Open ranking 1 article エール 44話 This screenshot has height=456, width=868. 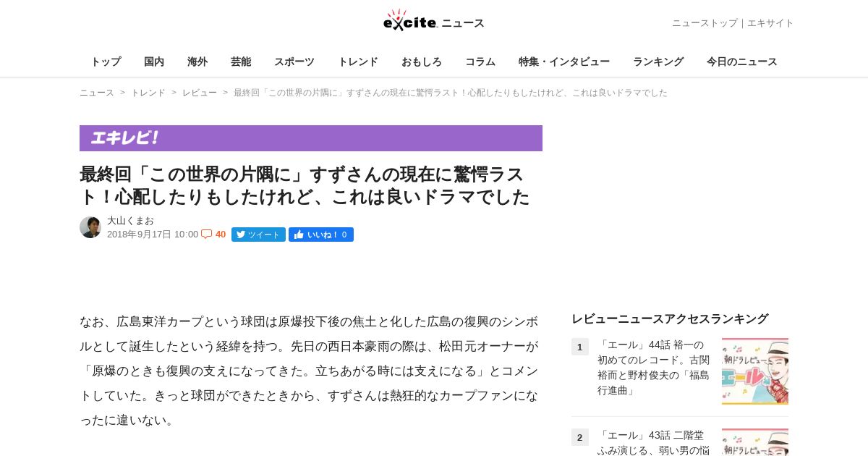pyautogui.click(x=654, y=368)
